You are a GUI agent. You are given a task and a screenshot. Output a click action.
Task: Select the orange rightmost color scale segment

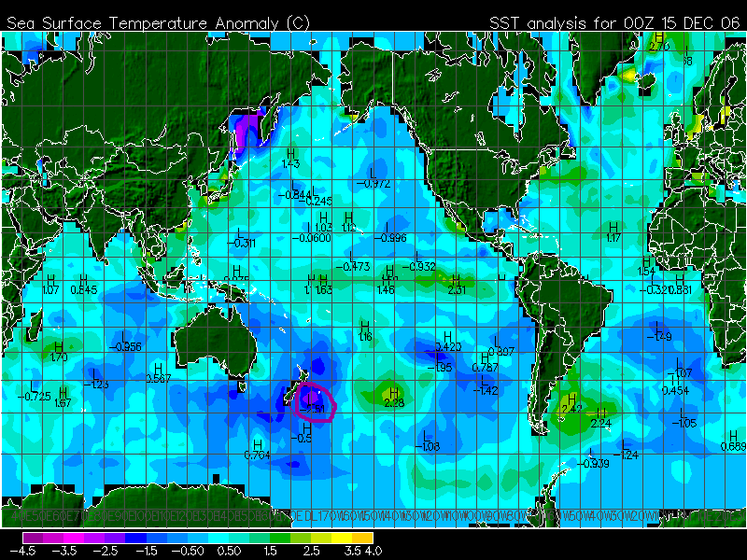point(363,539)
